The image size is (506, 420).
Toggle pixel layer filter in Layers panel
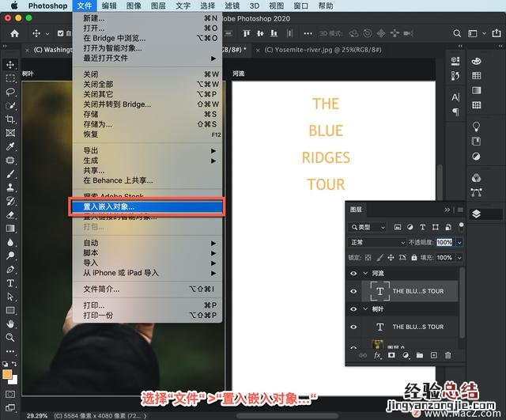tap(398, 227)
